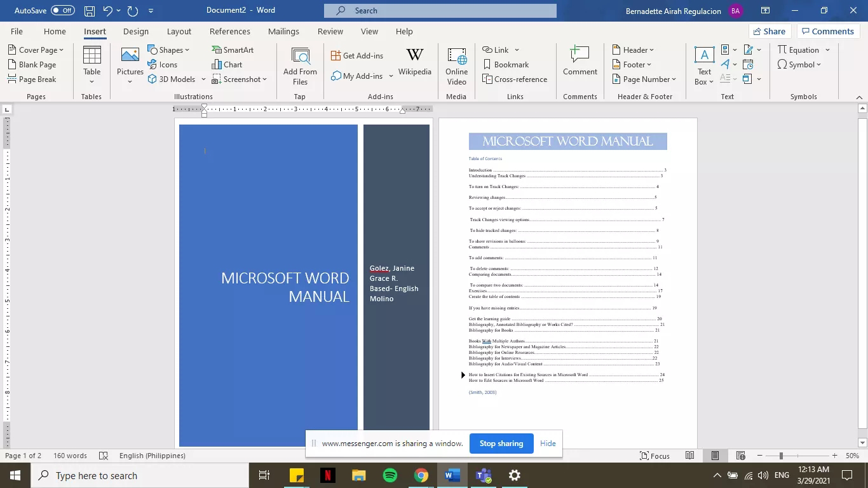Open the References tab
The width and height of the screenshot is (868, 488).
230,31
